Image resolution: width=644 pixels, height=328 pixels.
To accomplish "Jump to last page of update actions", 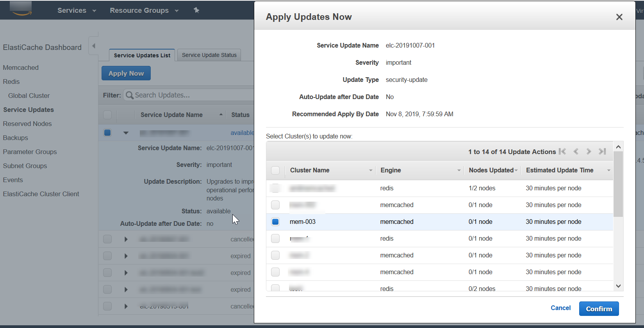I will tap(602, 152).
